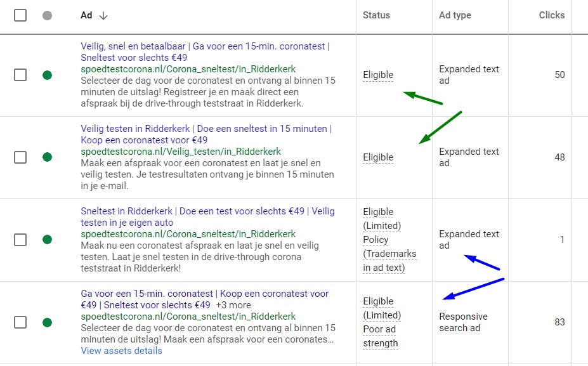Sort the table by Status column header

coord(376,15)
